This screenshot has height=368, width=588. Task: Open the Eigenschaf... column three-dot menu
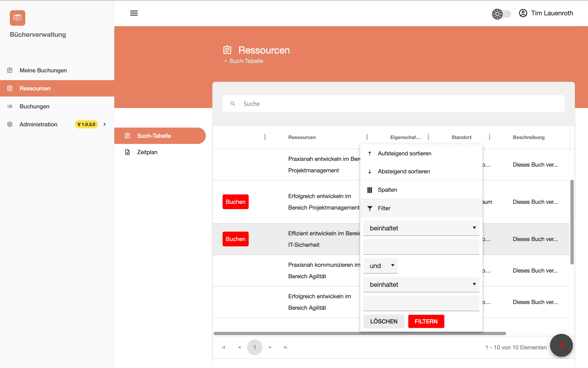pyautogui.click(x=428, y=137)
